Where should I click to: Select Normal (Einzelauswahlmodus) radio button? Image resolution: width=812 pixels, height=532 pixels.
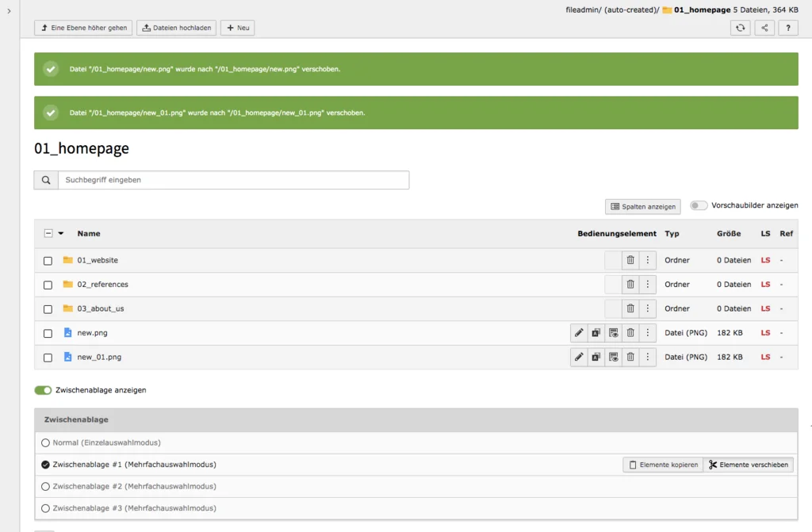(x=45, y=442)
